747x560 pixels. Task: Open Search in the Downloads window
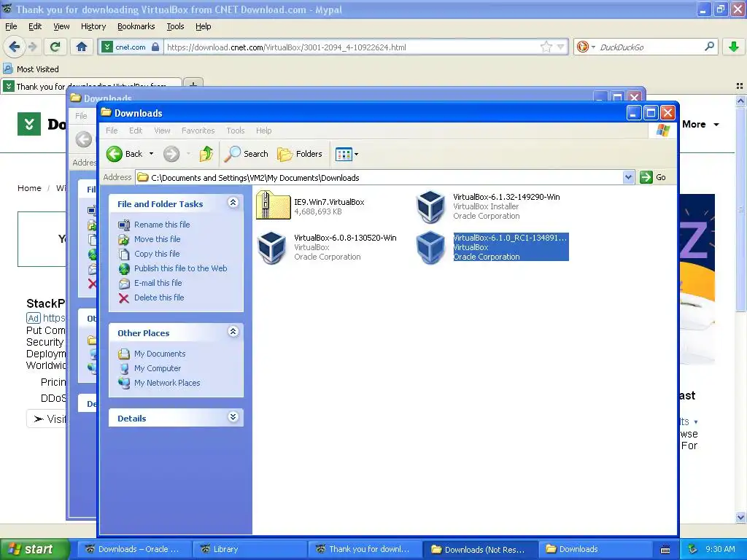(247, 154)
